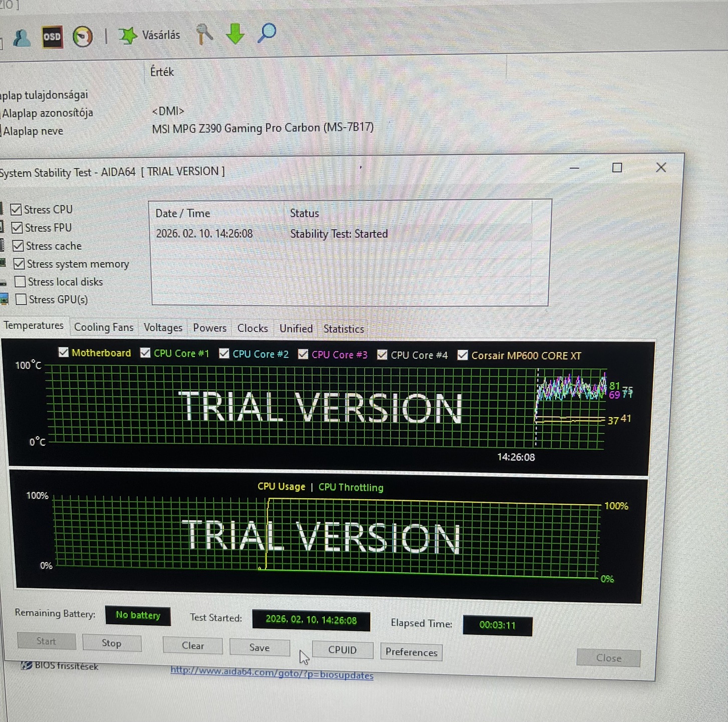728x722 pixels.
Task: Toggle the Stress CPU checkbox
Action: pos(16,209)
